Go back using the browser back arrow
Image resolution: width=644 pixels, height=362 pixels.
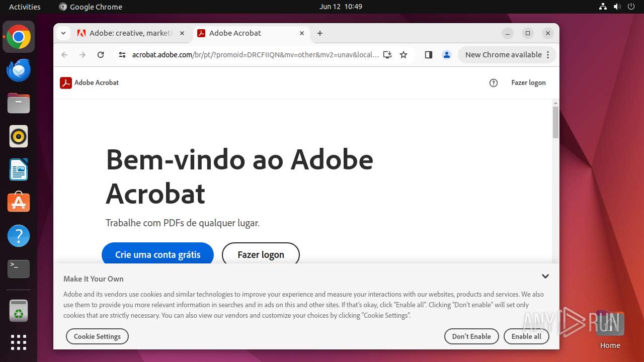[64, 55]
